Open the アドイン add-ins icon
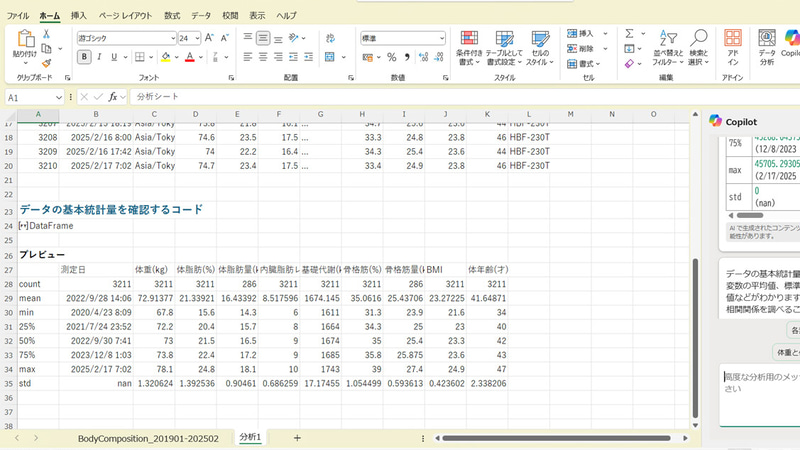800x450 pixels. (733, 47)
